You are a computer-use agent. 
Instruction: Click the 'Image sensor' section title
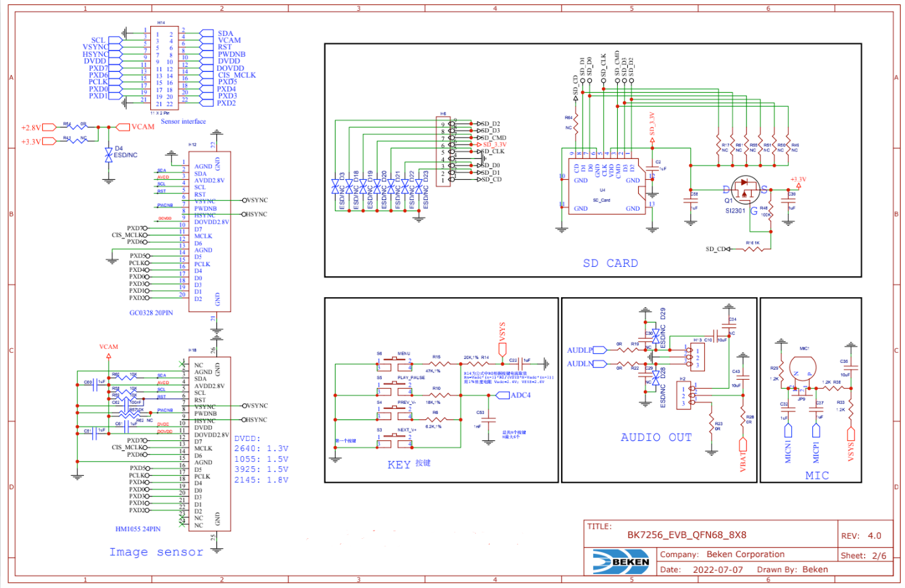(x=157, y=552)
